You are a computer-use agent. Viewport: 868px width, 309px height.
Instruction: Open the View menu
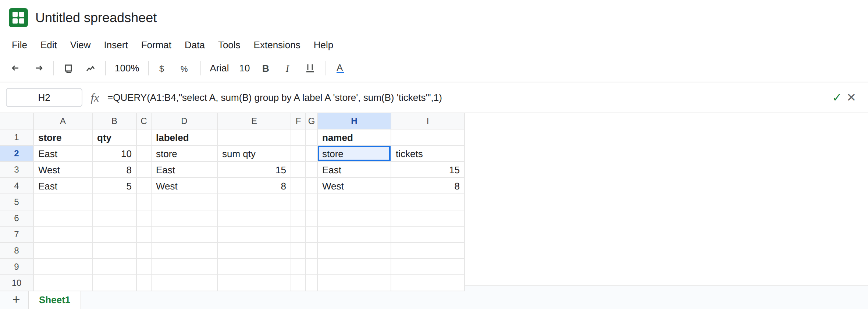tap(80, 45)
